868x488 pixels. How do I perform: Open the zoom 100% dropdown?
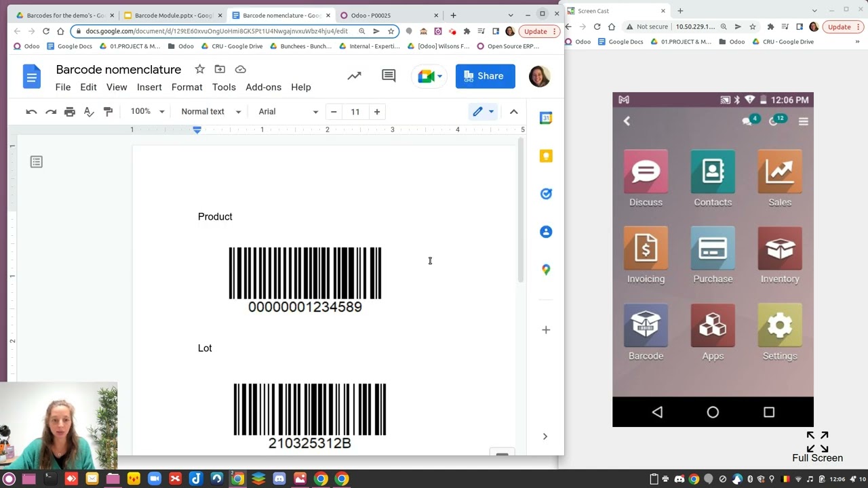[147, 112]
